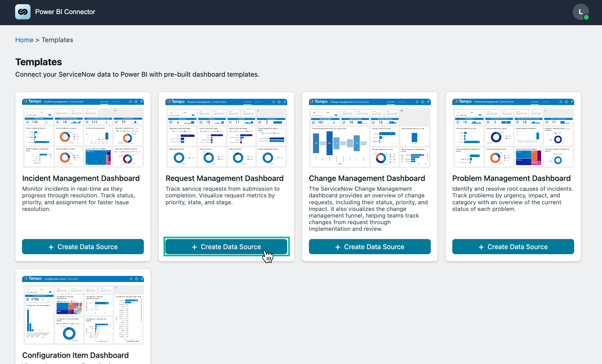Click the Power BI Connector logo icon
602x364 pixels.
click(x=23, y=12)
